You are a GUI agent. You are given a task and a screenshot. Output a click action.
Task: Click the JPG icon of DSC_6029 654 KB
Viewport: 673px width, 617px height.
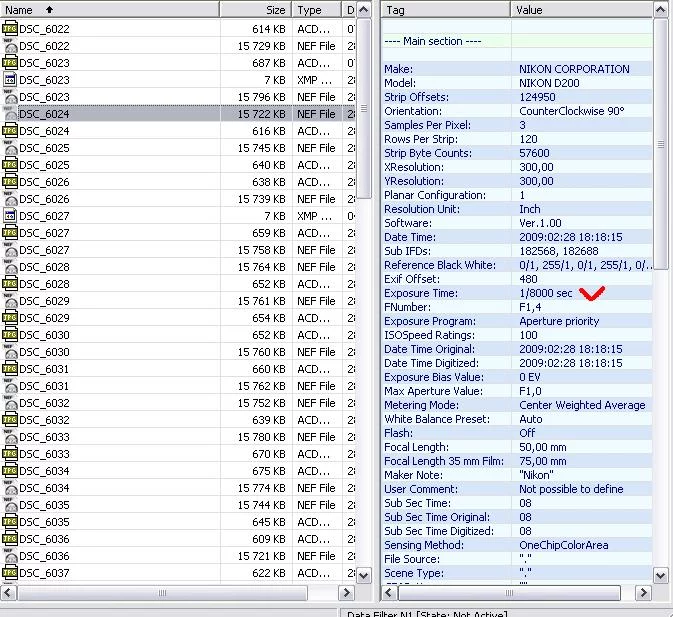10,318
